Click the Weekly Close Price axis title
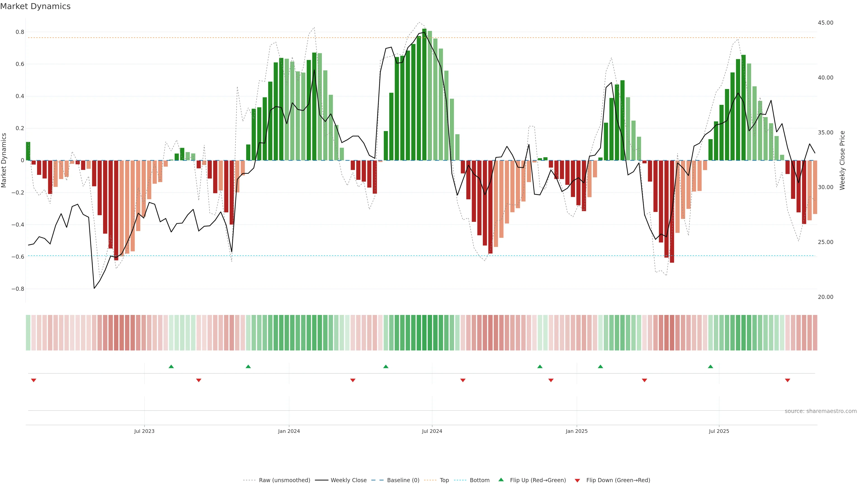 pos(842,160)
